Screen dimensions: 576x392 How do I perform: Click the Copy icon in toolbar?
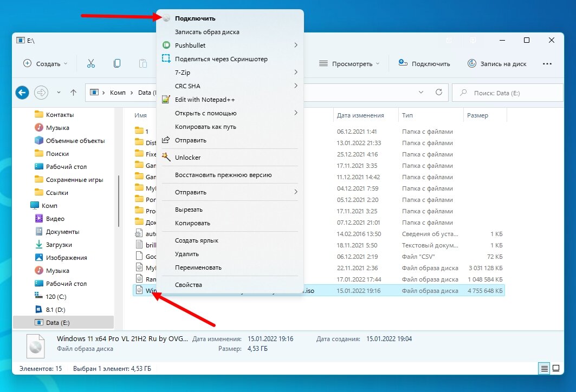117,63
